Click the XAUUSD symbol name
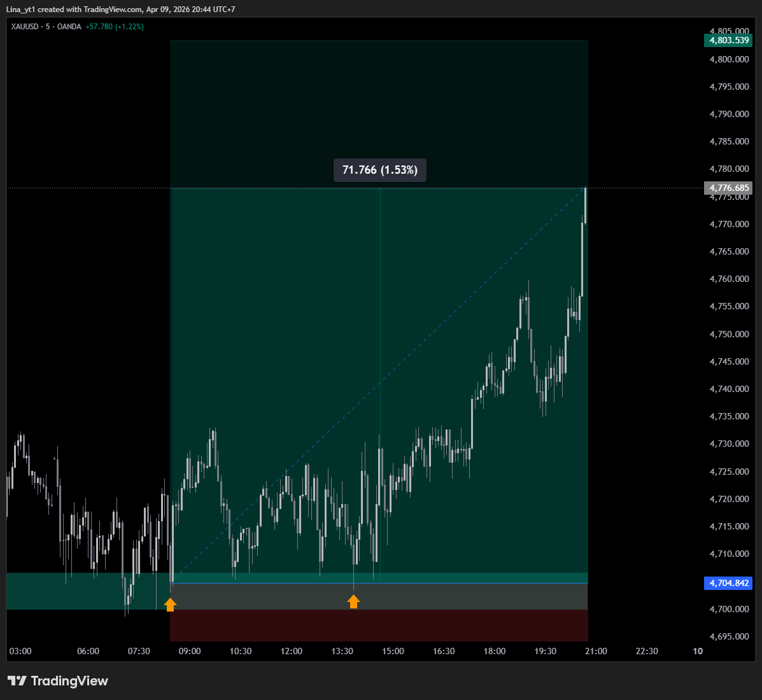This screenshot has width=762, height=700. pyautogui.click(x=24, y=27)
